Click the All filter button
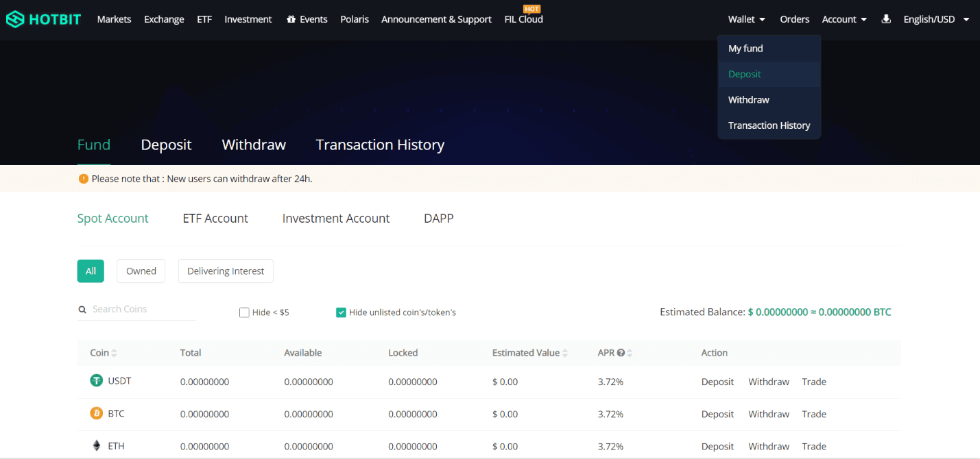Image resolution: width=980 pixels, height=459 pixels. pos(91,271)
